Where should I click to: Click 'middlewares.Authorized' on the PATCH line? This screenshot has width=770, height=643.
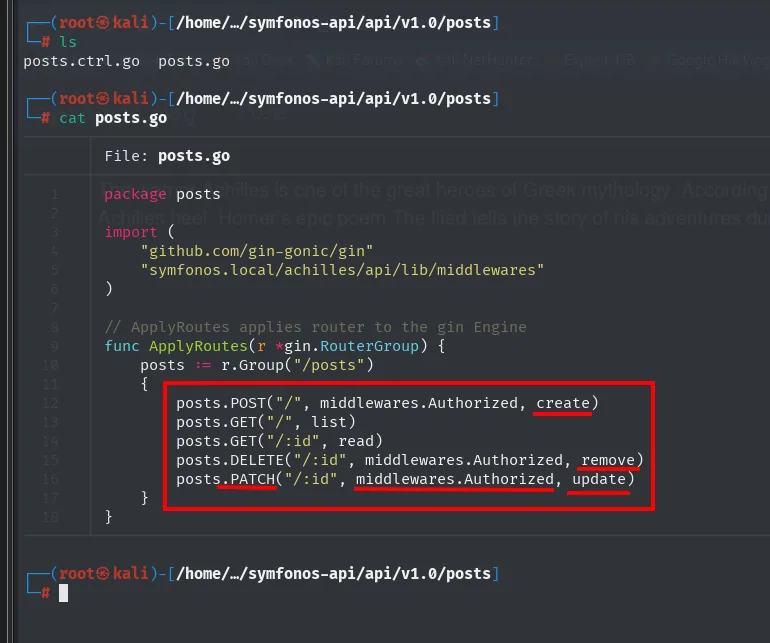tap(455, 479)
